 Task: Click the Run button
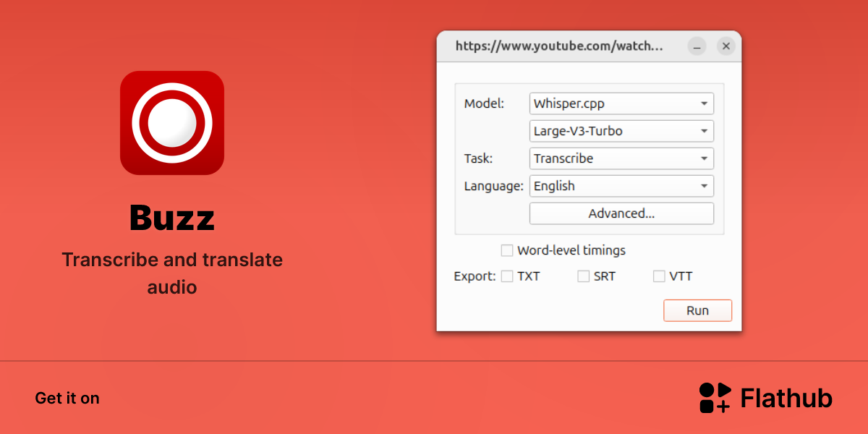pos(697,310)
